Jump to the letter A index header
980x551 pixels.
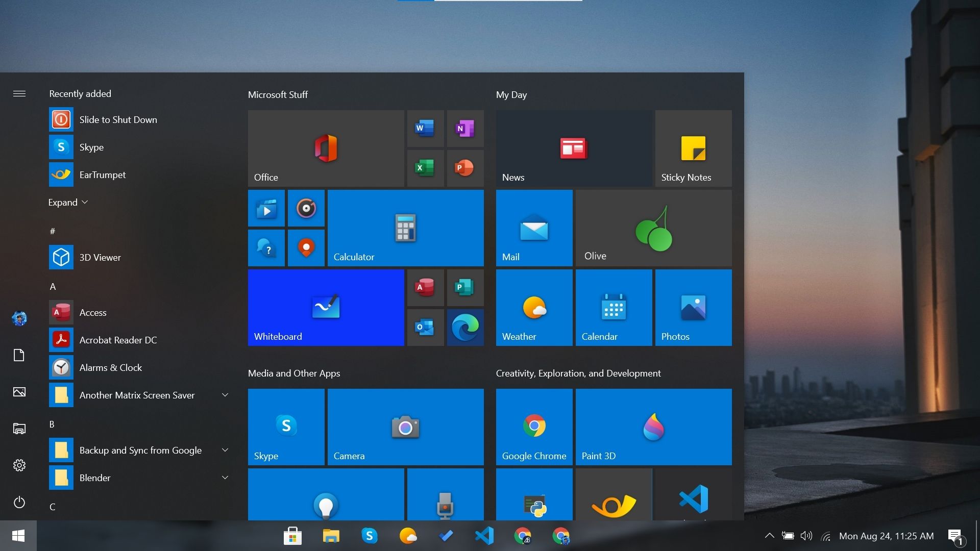point(53,287)
